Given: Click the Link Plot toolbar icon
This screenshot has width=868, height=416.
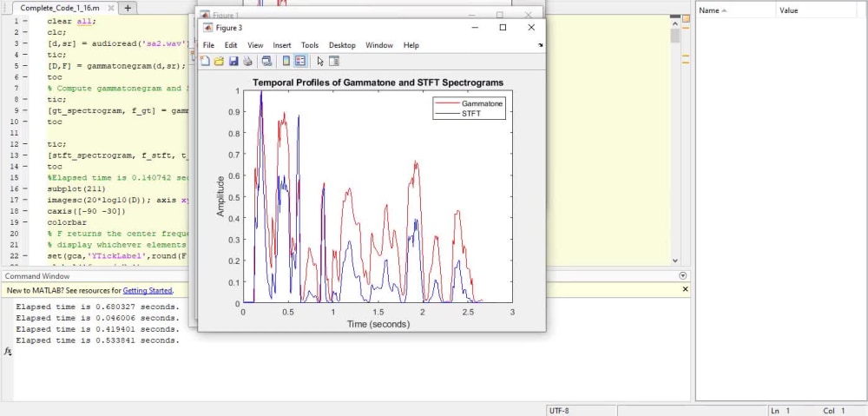Looking at the screenshot, I should 266,61.
